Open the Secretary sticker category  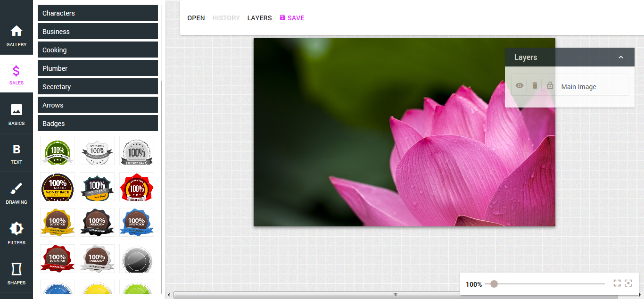point(98,87)
